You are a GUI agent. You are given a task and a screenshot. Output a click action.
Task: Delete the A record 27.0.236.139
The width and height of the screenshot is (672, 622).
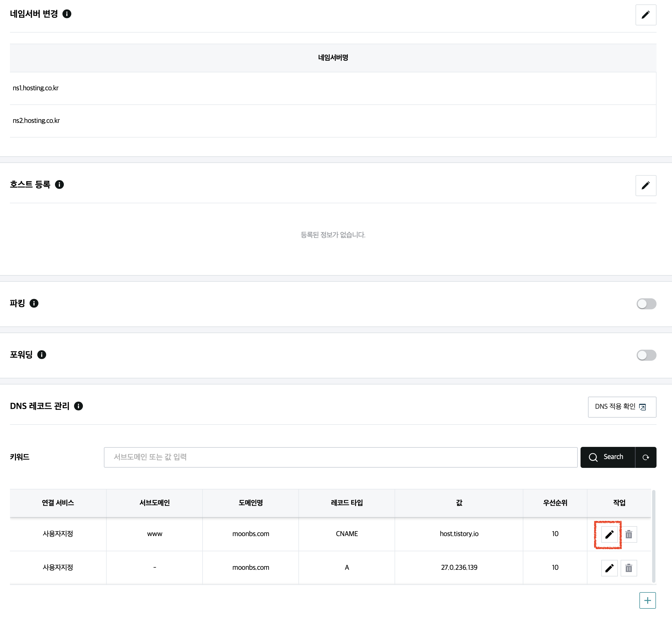click(629, 568)
